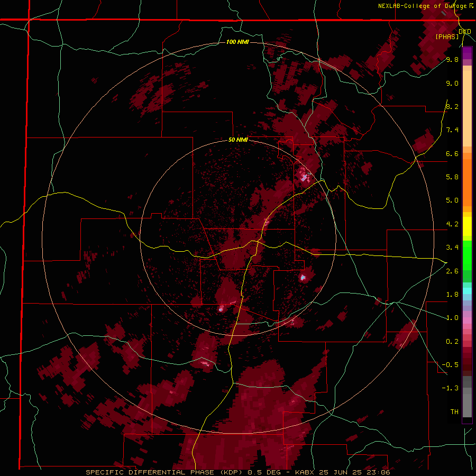Click the 6.6 value on the color scale

click(452, 153)
